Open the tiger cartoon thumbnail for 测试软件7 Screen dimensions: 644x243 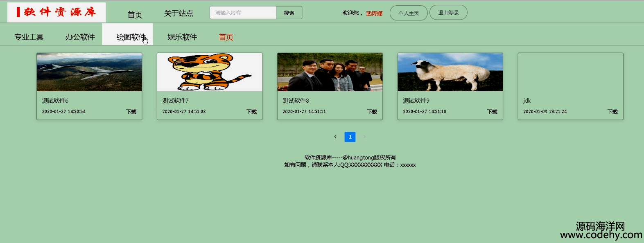click(210, 72)
